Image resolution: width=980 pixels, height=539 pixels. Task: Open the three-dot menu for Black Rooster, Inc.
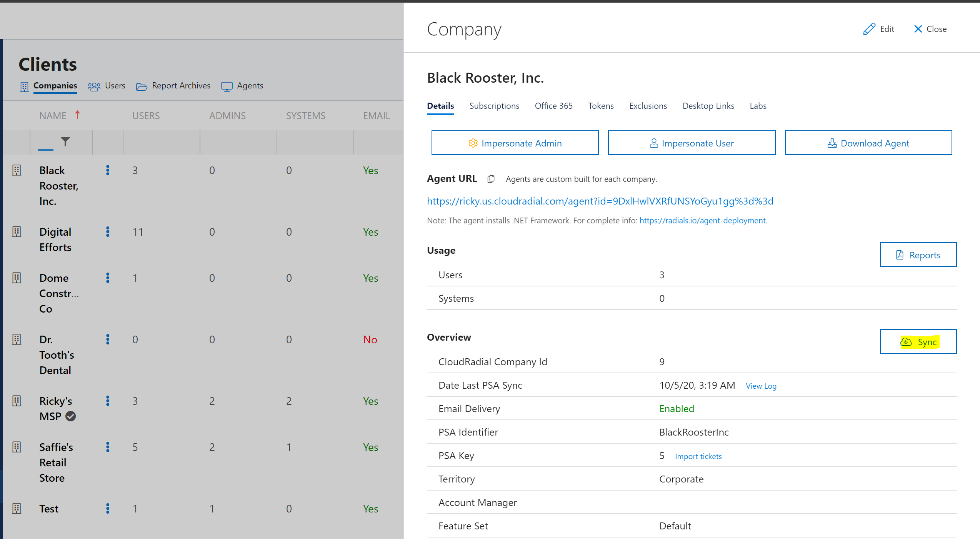click(108, 170)
